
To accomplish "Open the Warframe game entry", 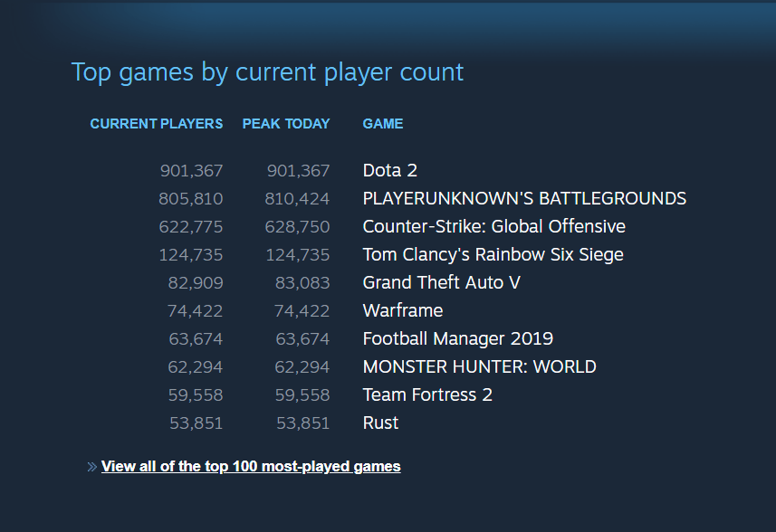I will (402, 310).
